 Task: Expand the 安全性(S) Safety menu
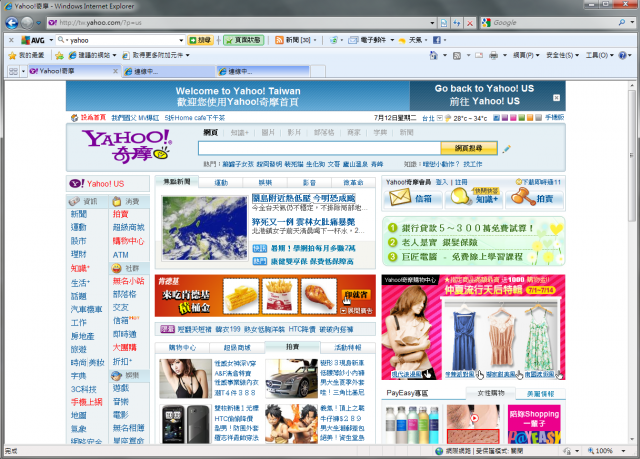coord(562,55)
